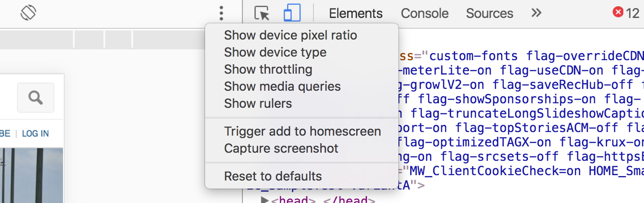644x203 pixels.
Task: Select Trigger add to homescreen
Action: tap(303, 131)
